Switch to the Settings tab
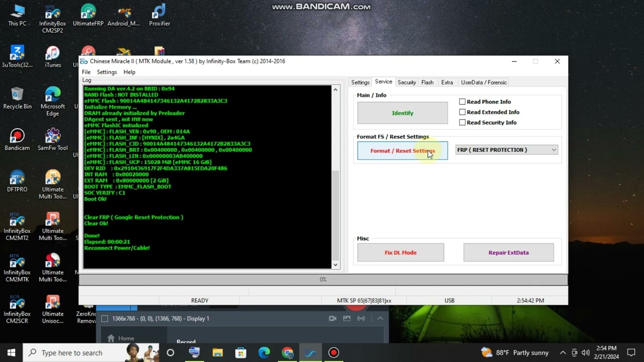This screenshot has width=644, height=362. pos(360,82)
